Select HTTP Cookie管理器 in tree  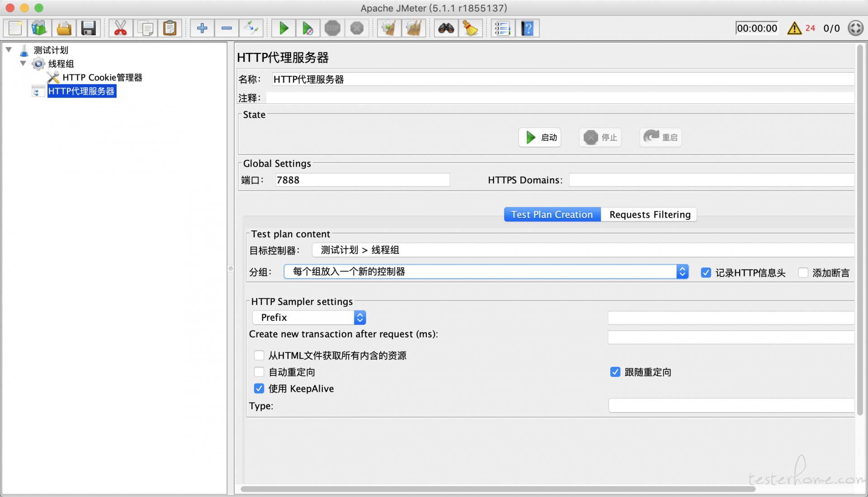[x=102, y=77]
